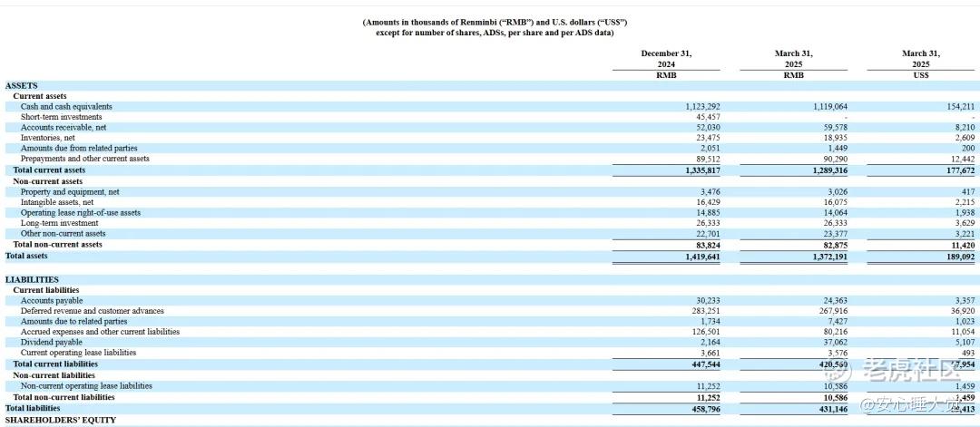
Task: Select "Non-current operating lease liabilities" row label
Action: pos(86,386)
